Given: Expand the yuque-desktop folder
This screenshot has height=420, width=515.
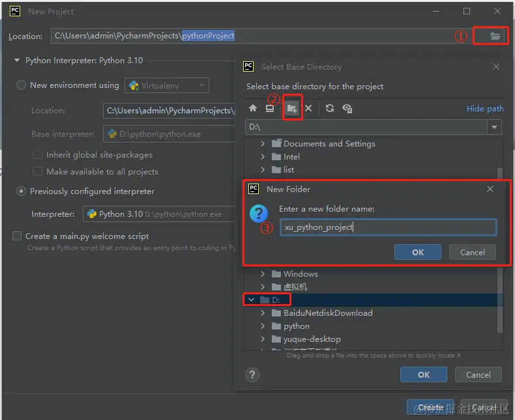Looking at the screenshot, I should (x=263, y=339).
